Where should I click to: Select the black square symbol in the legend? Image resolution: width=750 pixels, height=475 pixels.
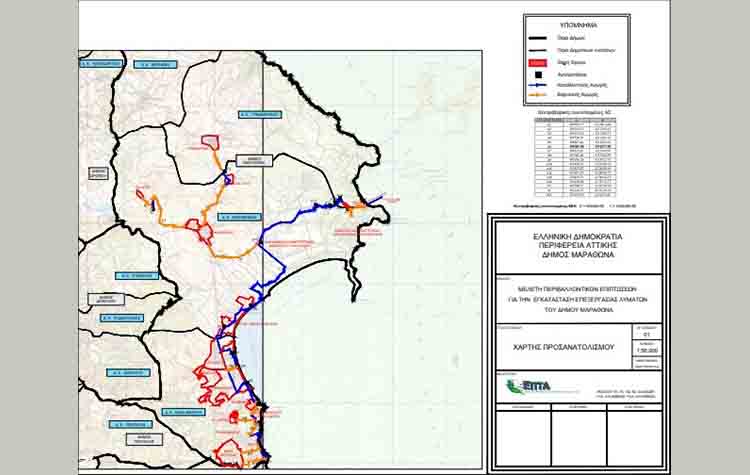[x=538, y=75]
